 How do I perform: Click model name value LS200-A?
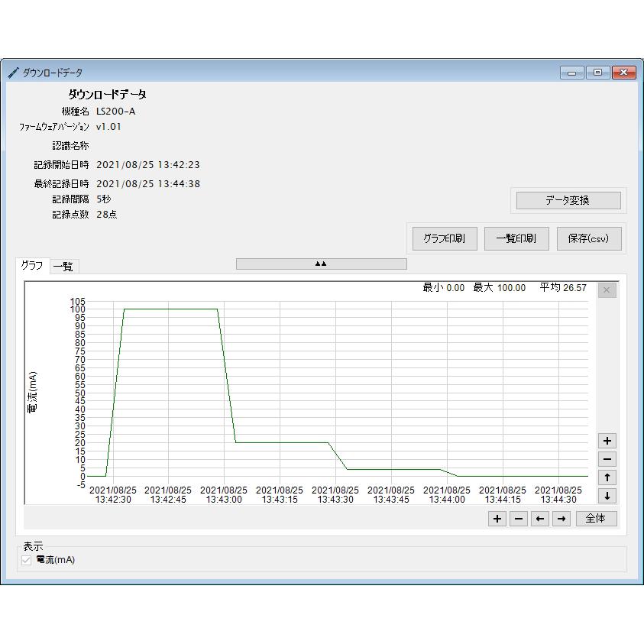click(116, 112)
